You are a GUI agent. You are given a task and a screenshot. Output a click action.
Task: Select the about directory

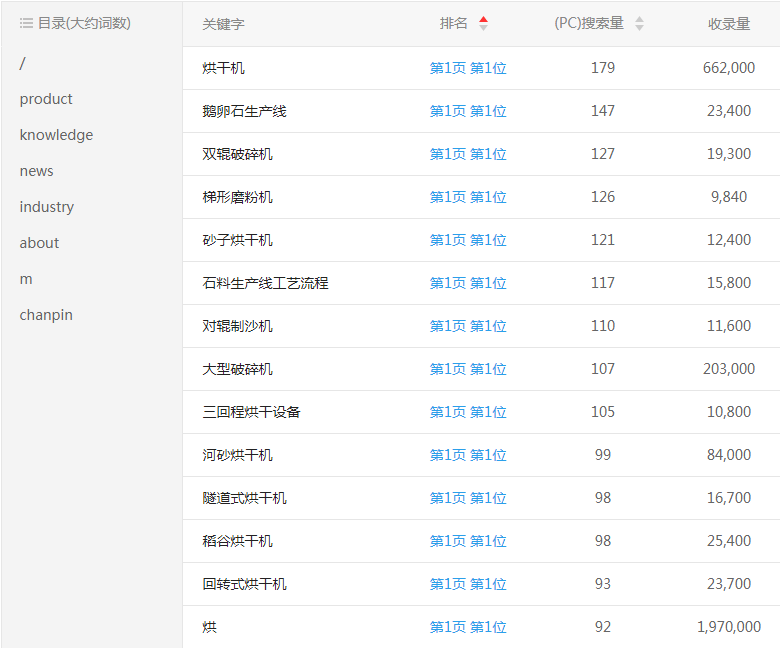click(x=39, y=243)
